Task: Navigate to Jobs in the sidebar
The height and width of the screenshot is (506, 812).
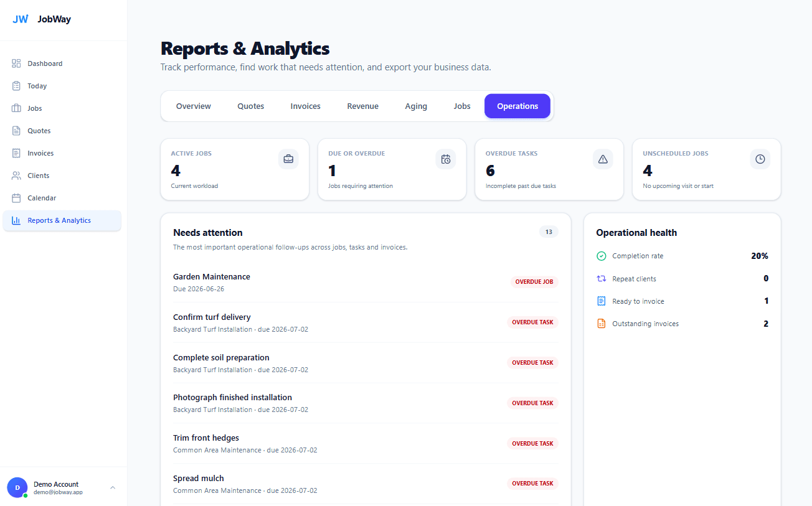Action: coord(62,108)
